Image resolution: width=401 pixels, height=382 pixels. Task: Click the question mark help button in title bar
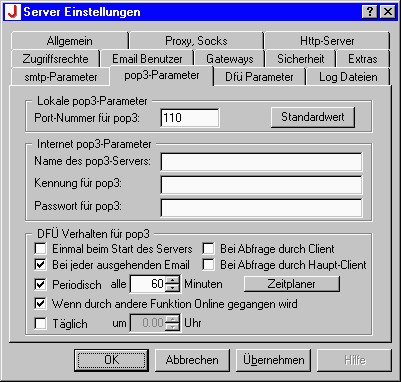click(x=370, y=12)
